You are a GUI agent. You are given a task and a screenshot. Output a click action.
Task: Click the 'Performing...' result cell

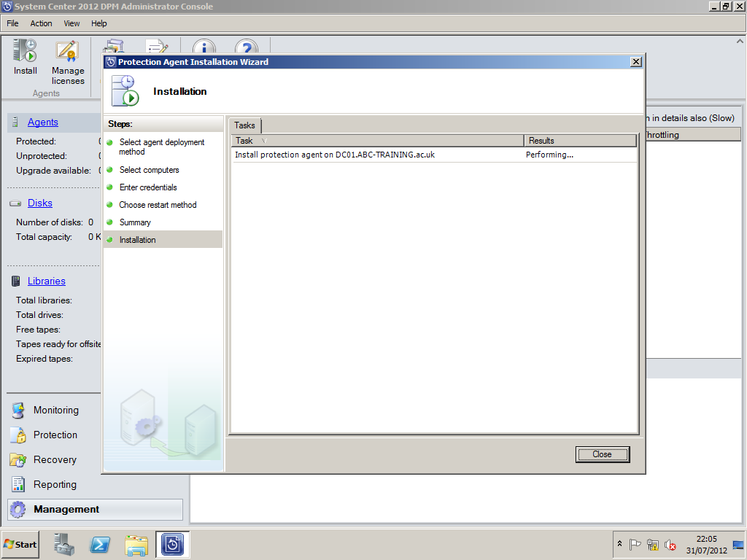click(x=549, y=155)
